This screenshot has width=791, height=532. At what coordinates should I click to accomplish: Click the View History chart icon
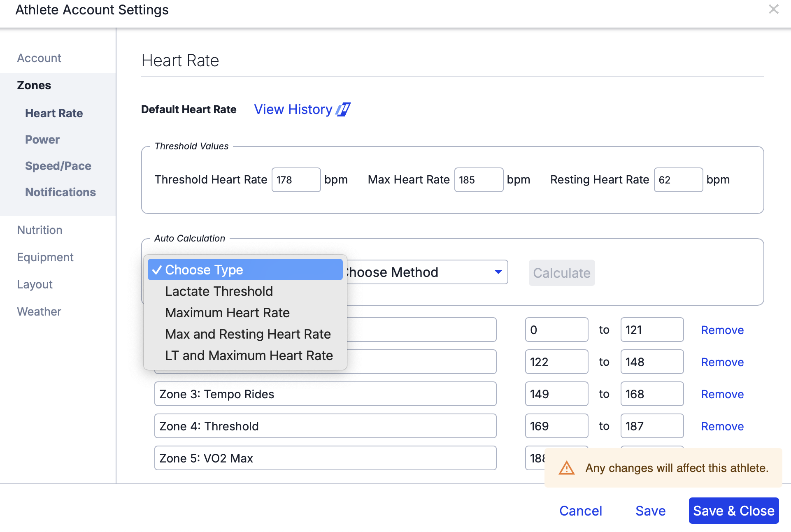[x=343, y=109]
